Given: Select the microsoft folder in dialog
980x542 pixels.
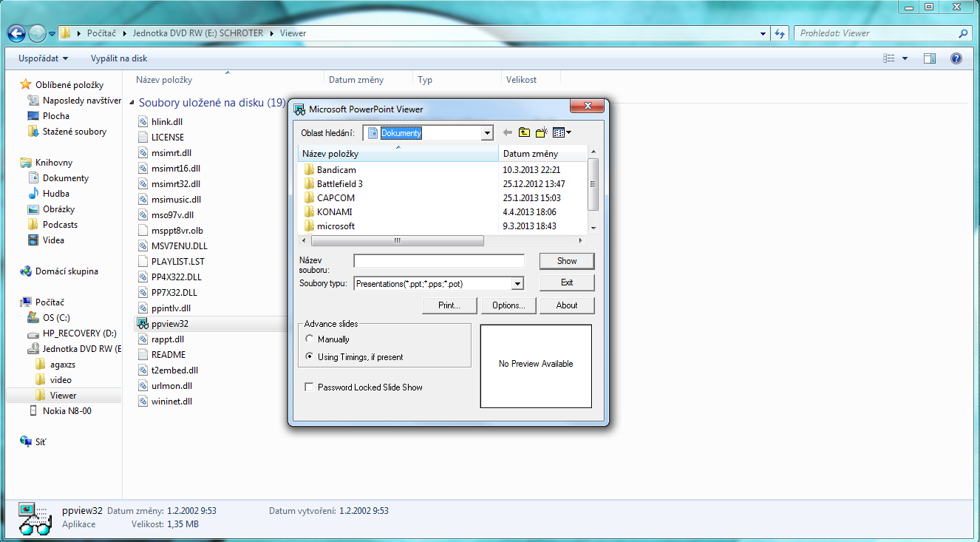Looking at the screenshot, I should coord(329,226).
